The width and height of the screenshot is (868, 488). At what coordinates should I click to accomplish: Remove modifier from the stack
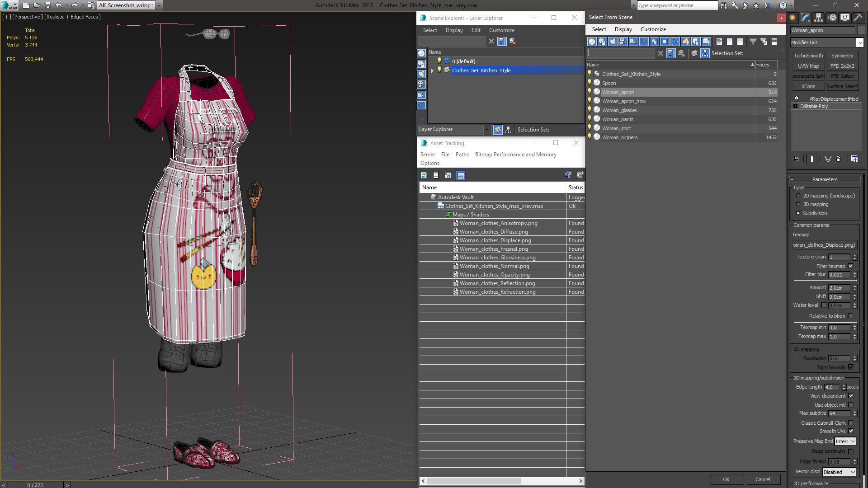tap(839, 159)
